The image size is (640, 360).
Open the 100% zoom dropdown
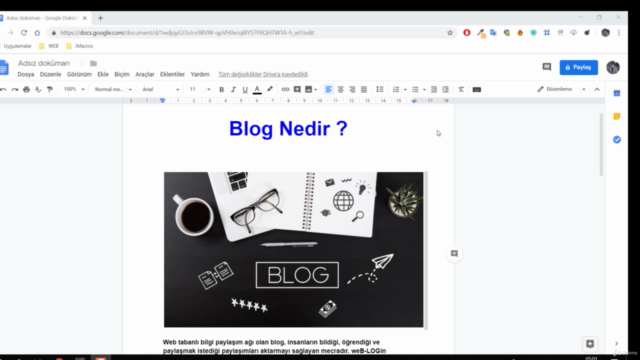74,89
